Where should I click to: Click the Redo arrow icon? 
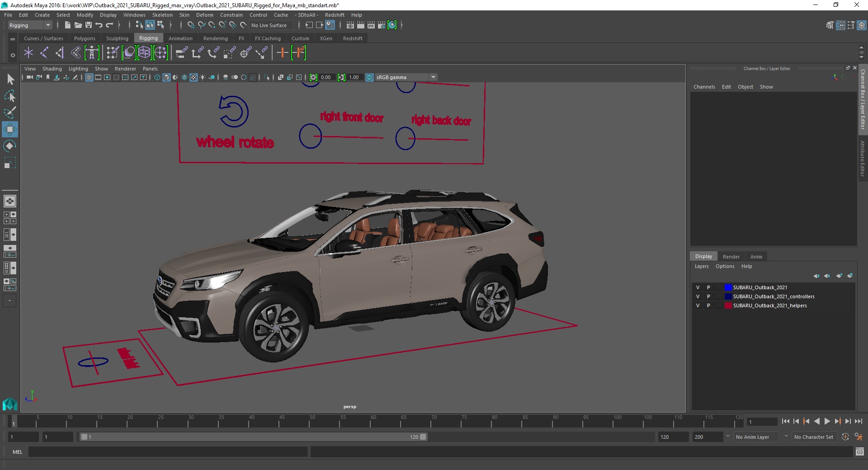click(x=109, y=25)
